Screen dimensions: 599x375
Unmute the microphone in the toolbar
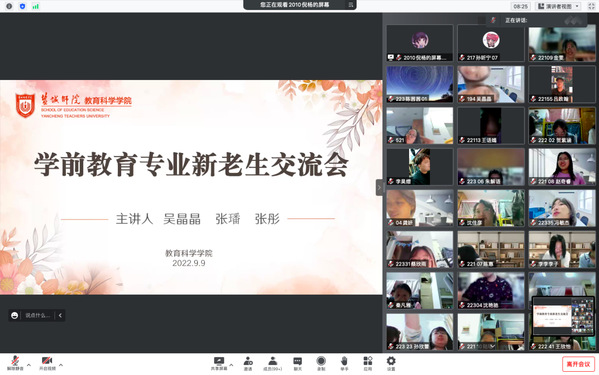click(15, 363)
